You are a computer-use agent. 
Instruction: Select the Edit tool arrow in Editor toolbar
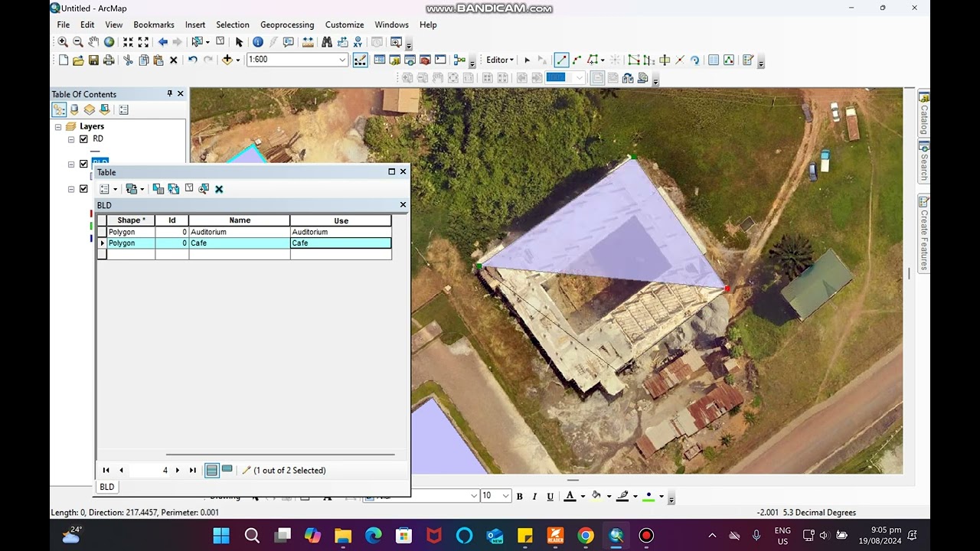click(527, 60)
